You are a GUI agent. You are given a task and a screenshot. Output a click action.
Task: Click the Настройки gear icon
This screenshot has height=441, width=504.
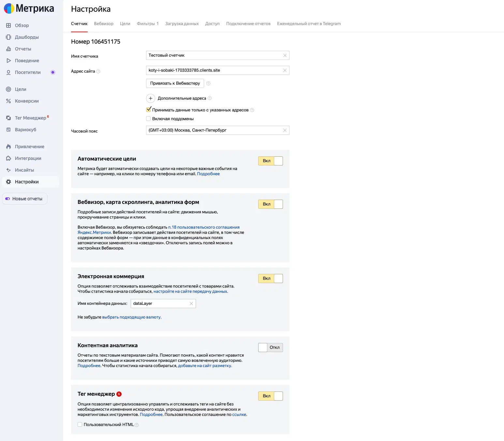8,182
